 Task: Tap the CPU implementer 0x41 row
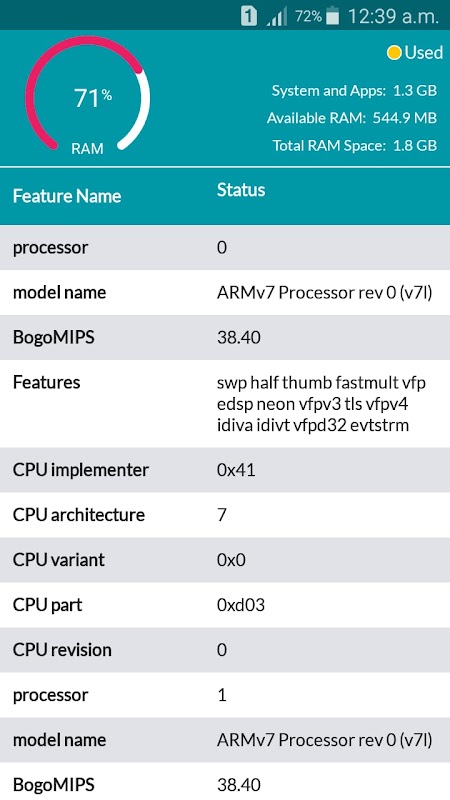coord(225,470)
